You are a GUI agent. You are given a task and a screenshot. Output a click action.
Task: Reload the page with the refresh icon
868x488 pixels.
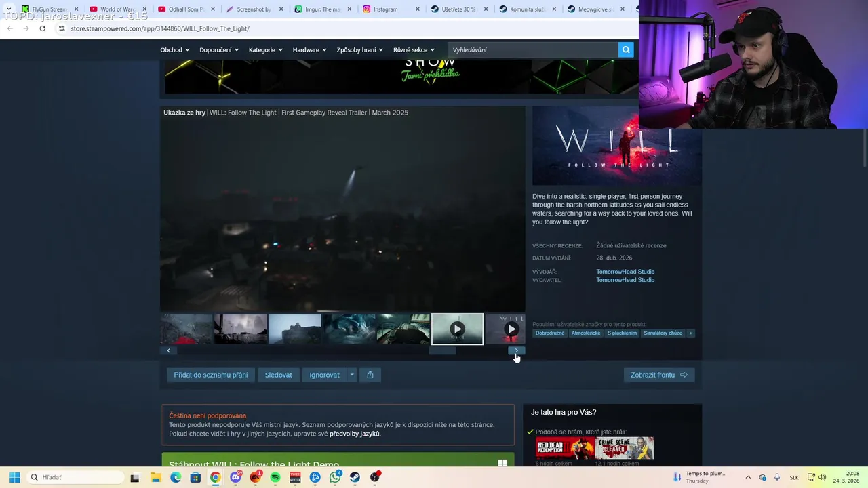point(42,28)
